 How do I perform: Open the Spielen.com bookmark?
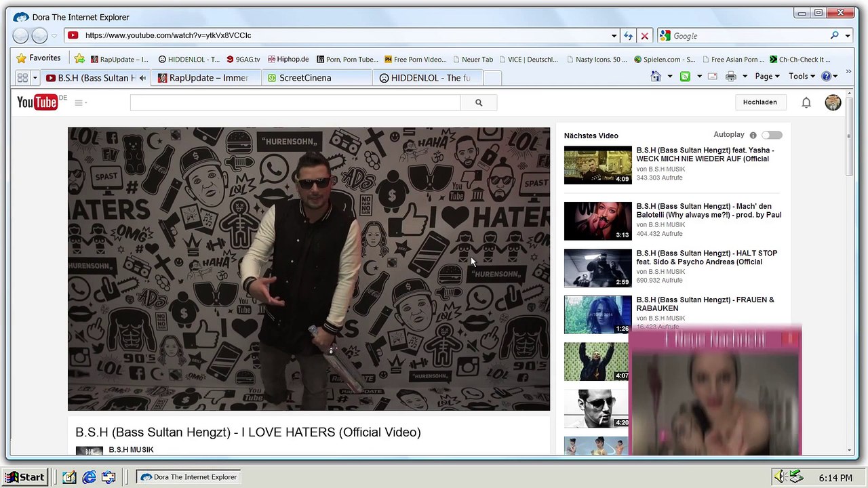coord(665,59)
